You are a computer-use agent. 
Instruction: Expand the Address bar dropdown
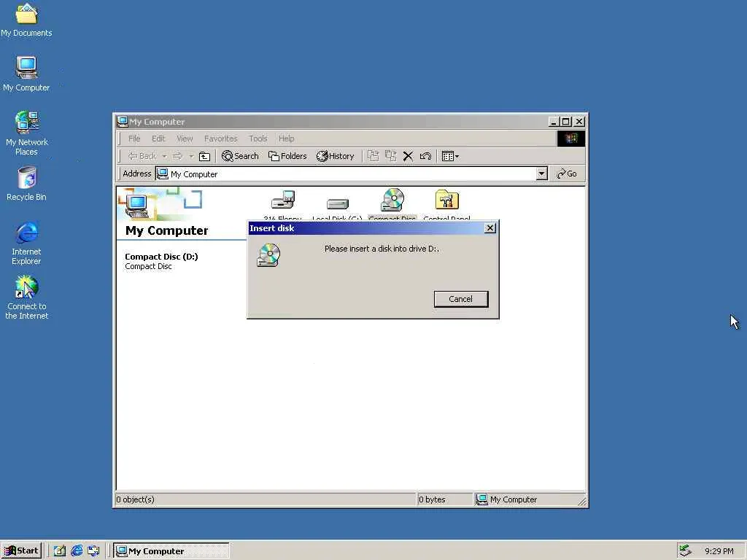coord(542,174)
